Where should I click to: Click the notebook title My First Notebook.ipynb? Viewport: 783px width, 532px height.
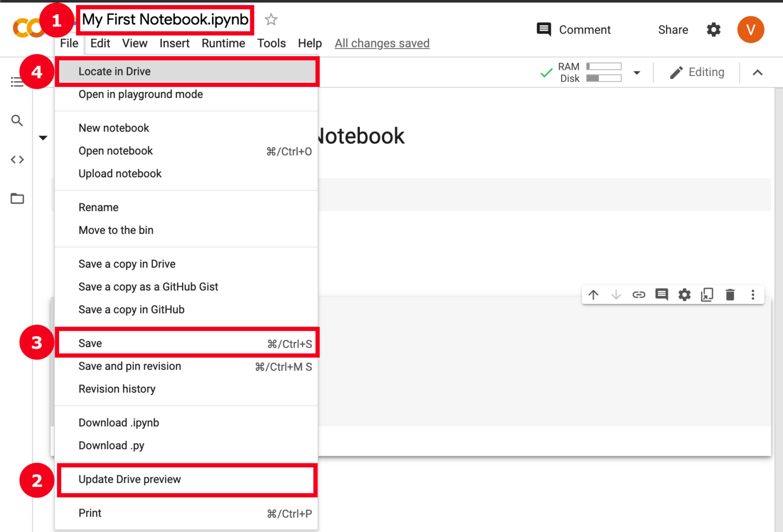pyautogui.click(x=164, y=19)
